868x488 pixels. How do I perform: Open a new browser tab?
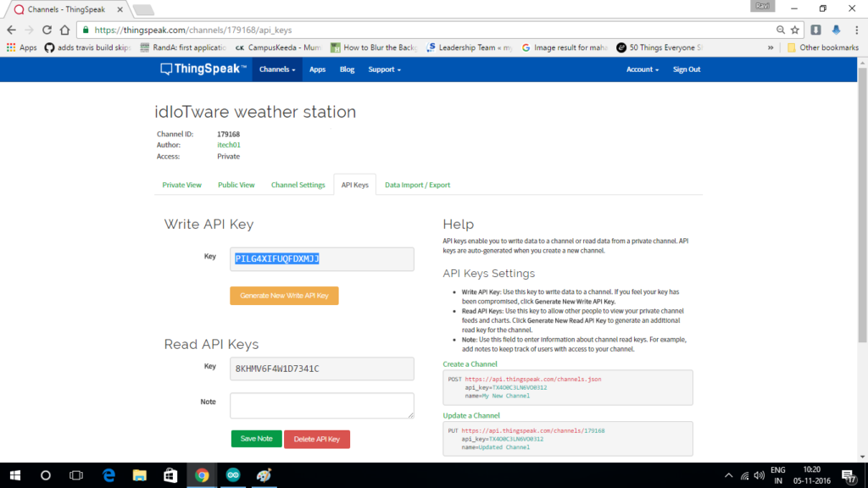142,9
